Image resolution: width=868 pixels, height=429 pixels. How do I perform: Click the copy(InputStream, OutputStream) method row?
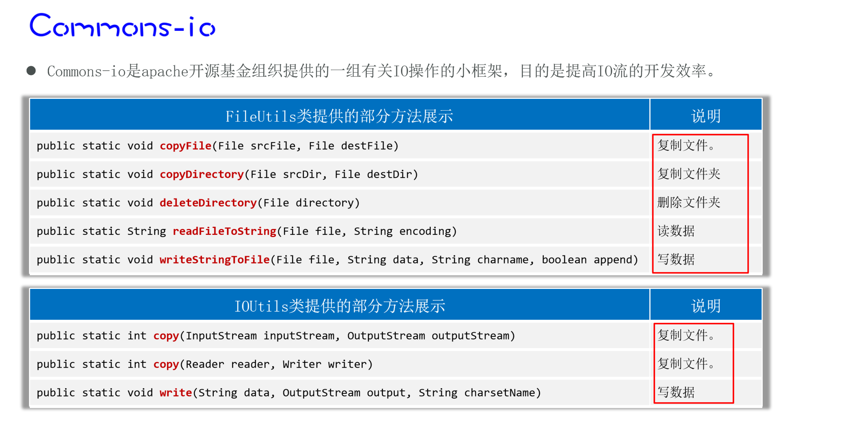pos(276,336)
